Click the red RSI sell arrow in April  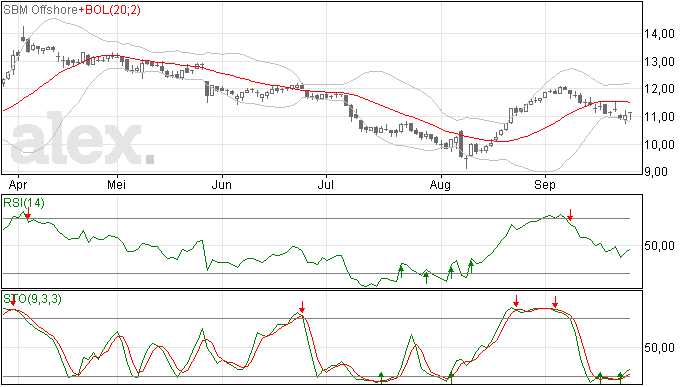coord(28,213)
